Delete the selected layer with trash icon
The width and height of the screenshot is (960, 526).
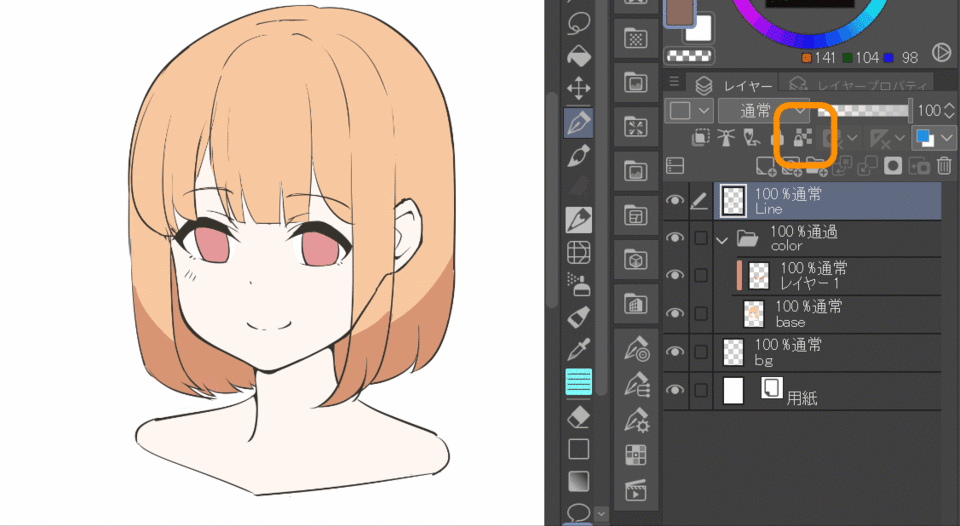coord(944,165)
